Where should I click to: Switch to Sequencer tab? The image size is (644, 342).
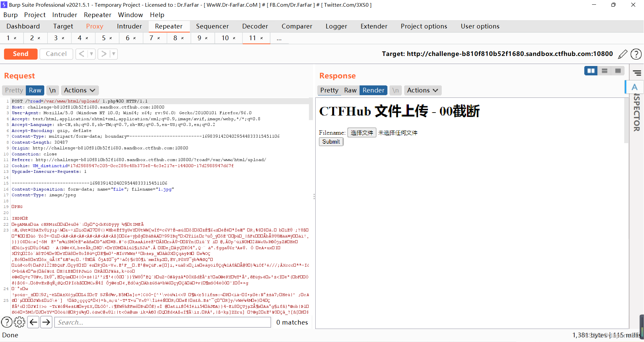(212, 26)
